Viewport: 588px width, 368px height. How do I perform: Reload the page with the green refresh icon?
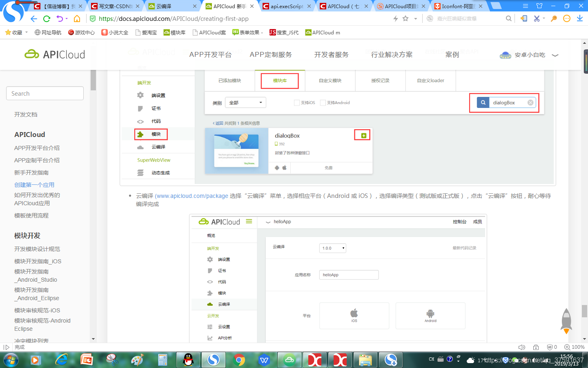point(47,19)
